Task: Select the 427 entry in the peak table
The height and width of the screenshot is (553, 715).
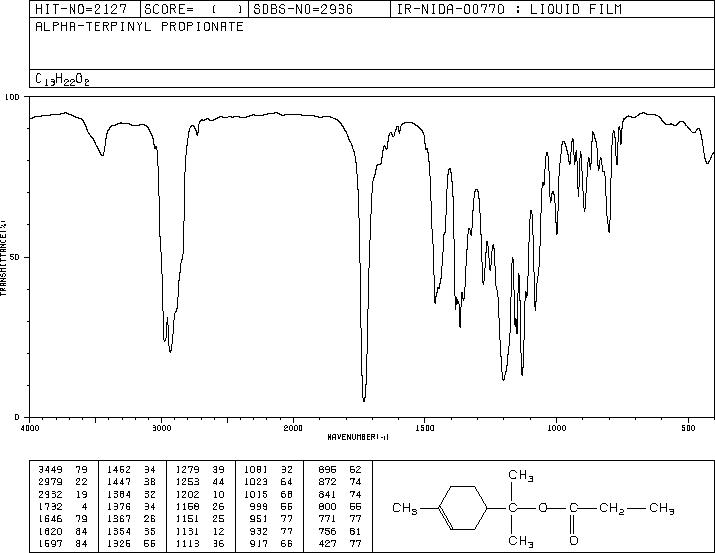Action: (327, 543)
